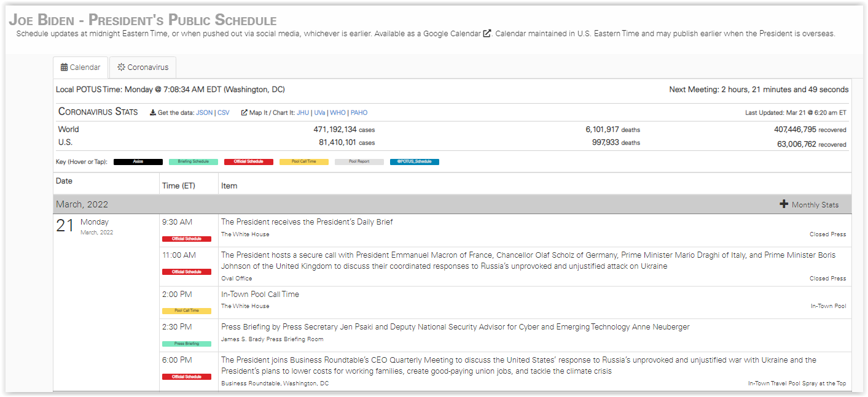868x397 pixels.
Task: Click the 11:00 AM time entry
Action: [179, 255]
